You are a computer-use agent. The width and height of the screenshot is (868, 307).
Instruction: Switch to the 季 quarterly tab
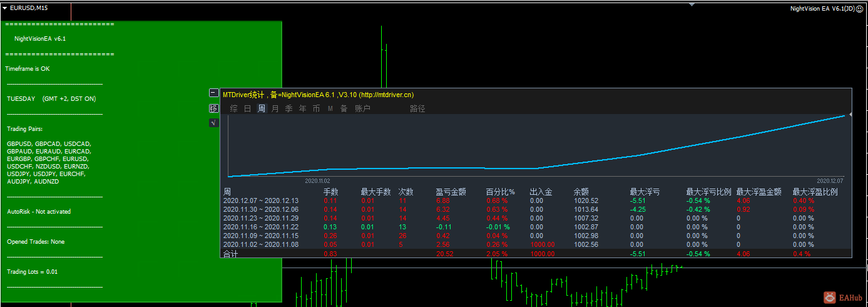[288, 108]
